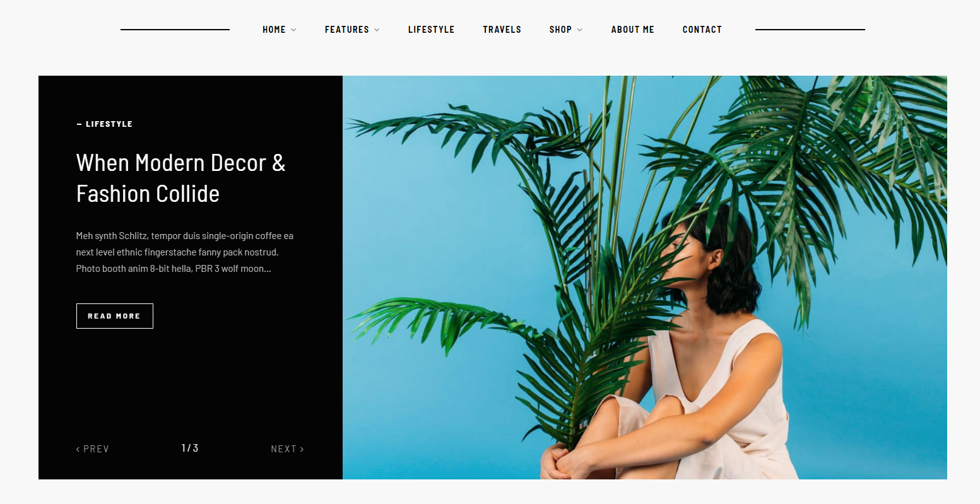The image size is (980, 504).
Task: Open the featured woman with palm plant image
Action: pyautogui.click(x=644, y=278)
